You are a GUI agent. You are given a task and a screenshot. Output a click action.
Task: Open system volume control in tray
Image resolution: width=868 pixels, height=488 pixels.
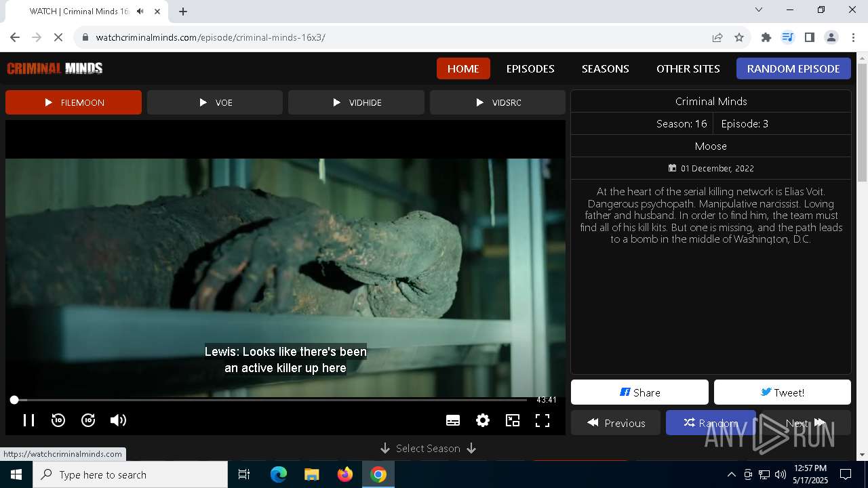[781, 474]
